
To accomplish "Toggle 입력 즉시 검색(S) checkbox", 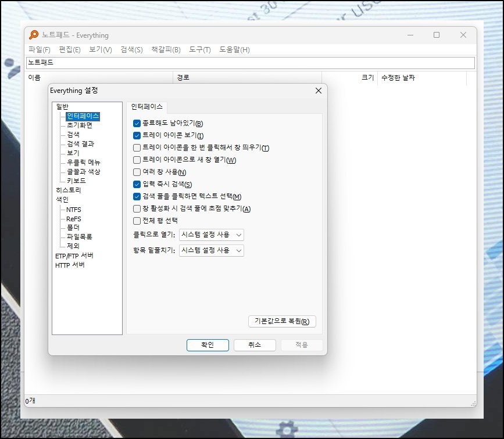I will tap(137, 184).
